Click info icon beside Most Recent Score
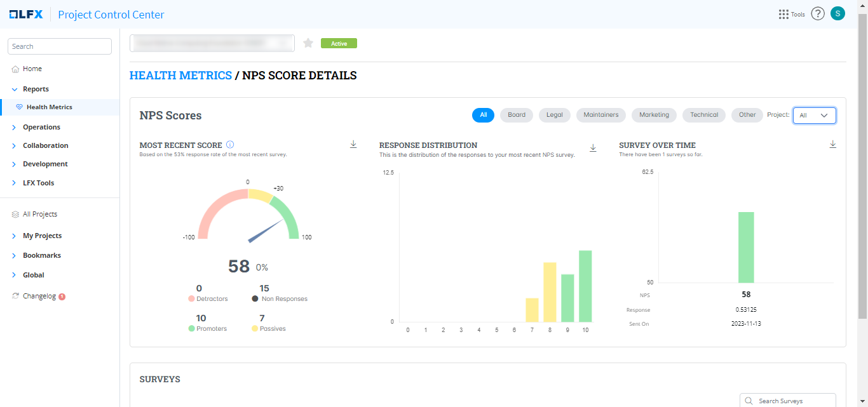This screenshot has height=407, width=868. 230,145
